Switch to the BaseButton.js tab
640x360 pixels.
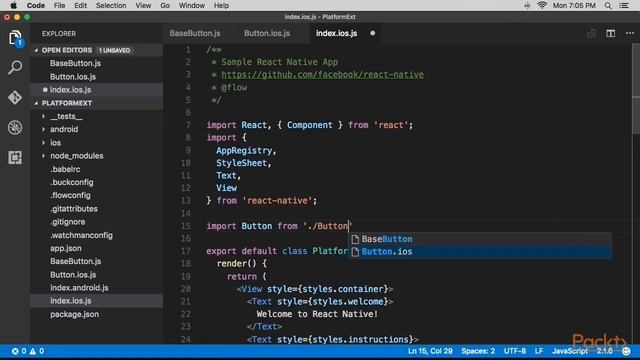click(195, 33)
